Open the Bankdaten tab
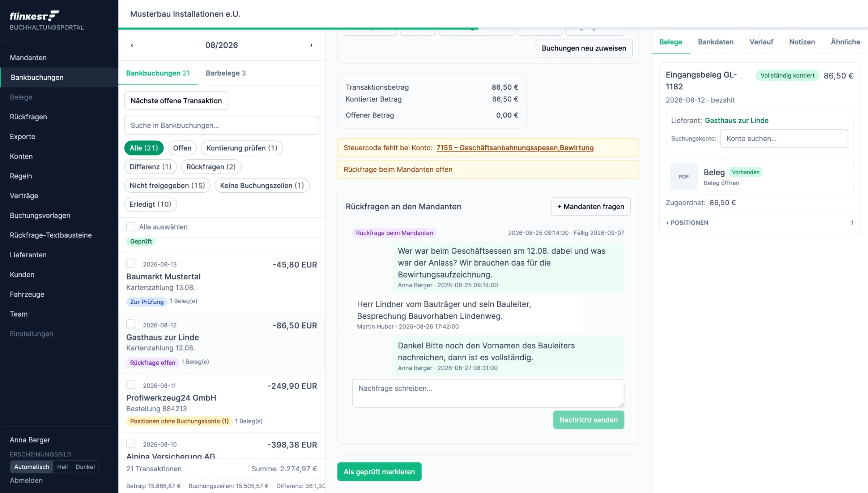 point(715,42)
